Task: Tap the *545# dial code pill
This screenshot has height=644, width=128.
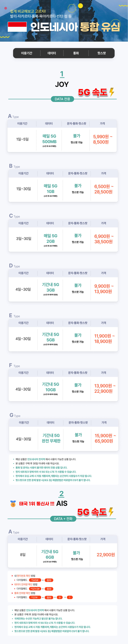Action: 35,580
